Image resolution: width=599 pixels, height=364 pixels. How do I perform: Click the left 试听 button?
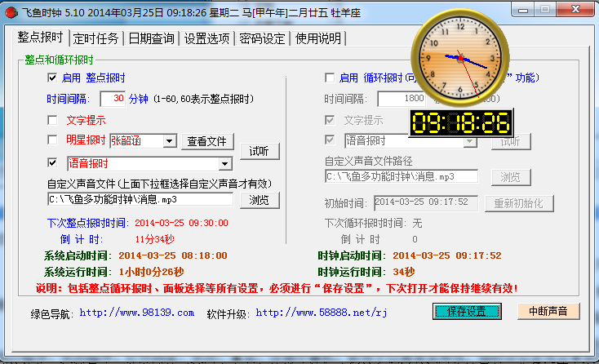click(260, 151)
